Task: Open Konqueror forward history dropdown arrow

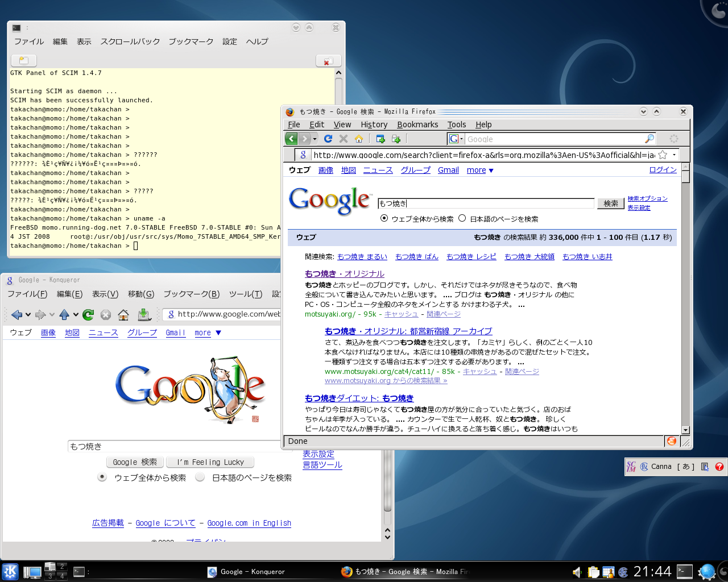Action: point(52,314)
